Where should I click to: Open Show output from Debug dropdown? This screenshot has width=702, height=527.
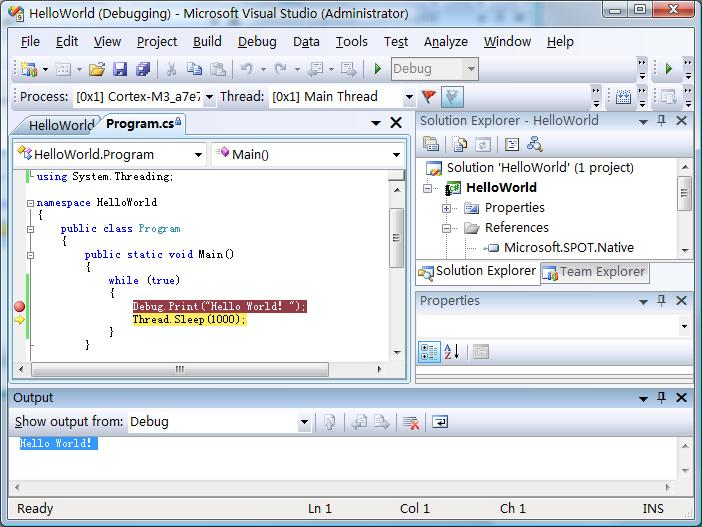click(x=304, y=422)
